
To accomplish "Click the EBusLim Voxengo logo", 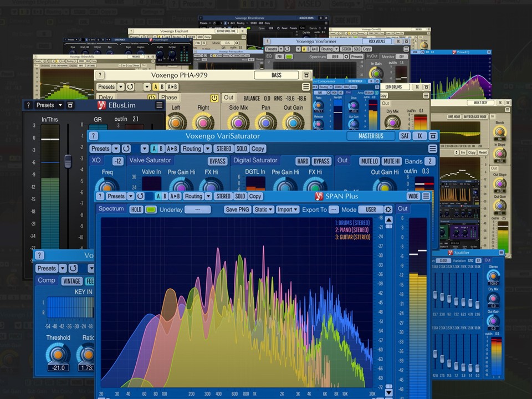I will (101, 105).
